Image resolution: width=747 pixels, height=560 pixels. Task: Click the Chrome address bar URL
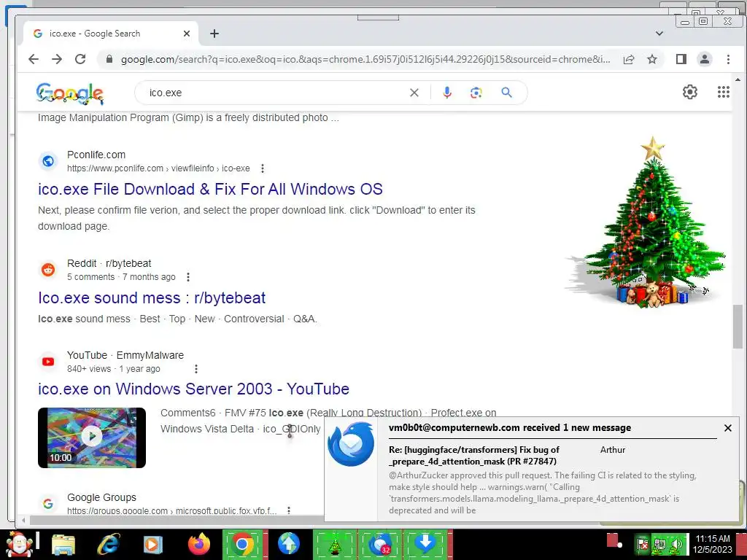(365, 60)
